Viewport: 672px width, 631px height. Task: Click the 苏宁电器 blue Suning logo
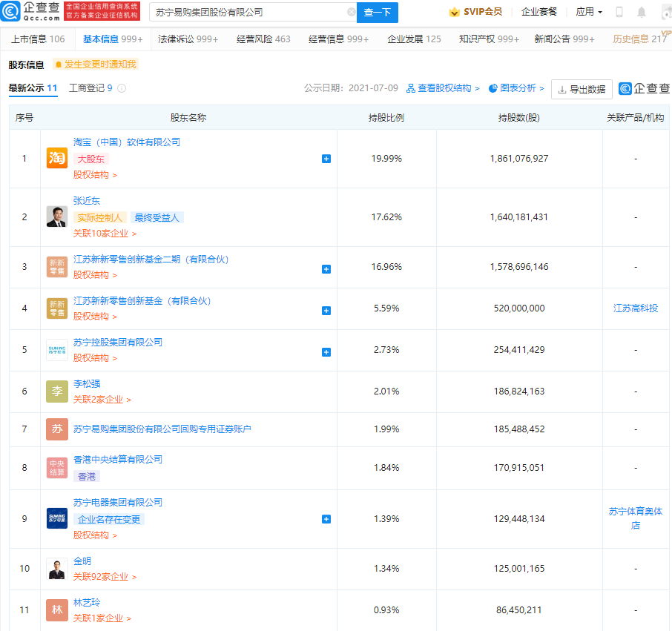57,518
